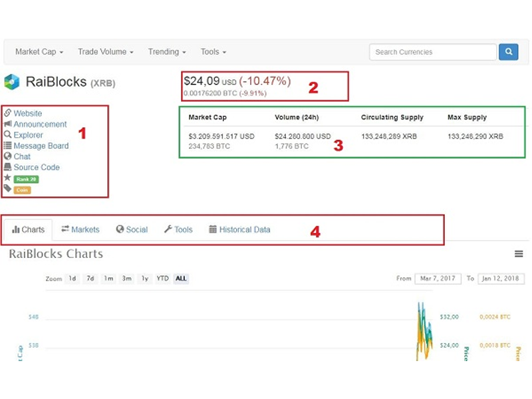The width and height of the screenshot is (532, 399).
Task: Select the 7d zoom range
Action: coord(90,279)
